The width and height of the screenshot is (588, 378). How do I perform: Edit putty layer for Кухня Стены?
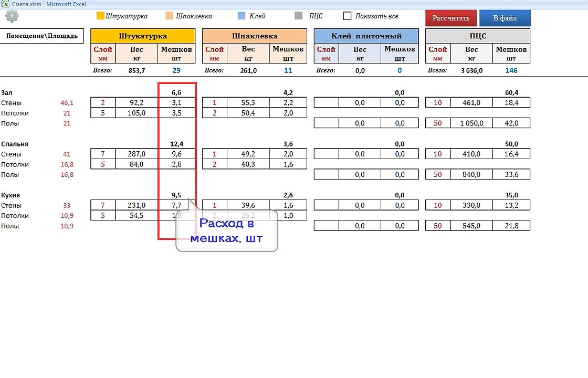click(x=215, y=205)
